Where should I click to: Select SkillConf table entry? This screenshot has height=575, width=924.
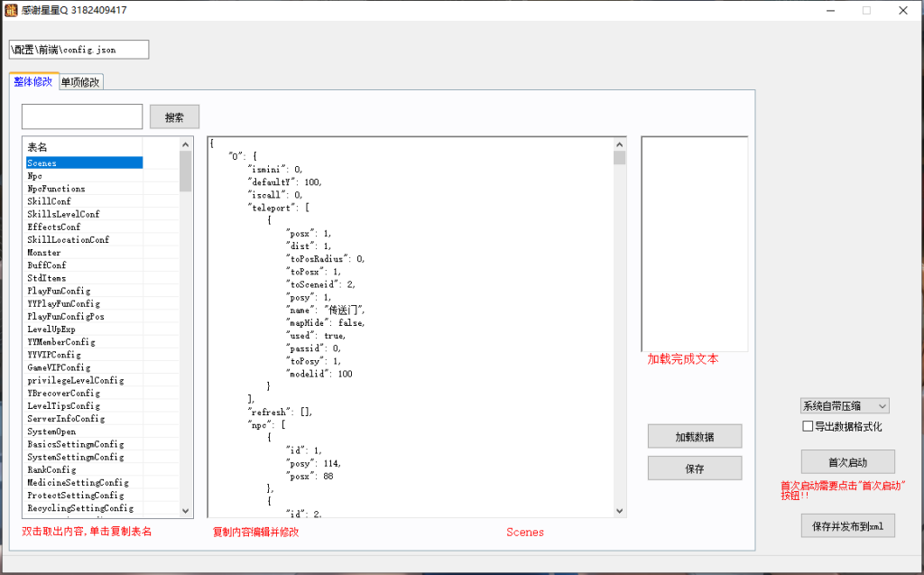[x=50, y=201]
